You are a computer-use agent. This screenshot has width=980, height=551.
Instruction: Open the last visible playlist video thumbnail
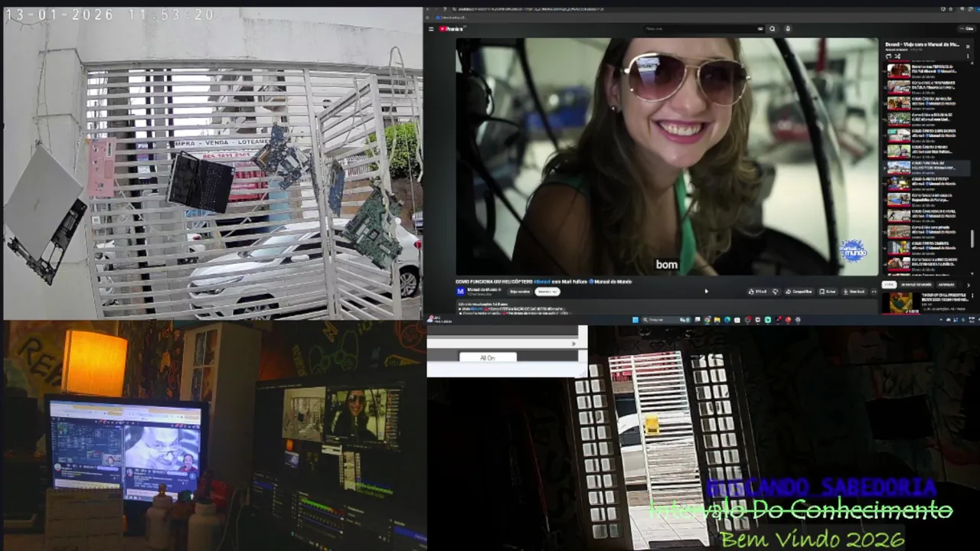click(899, 266)
